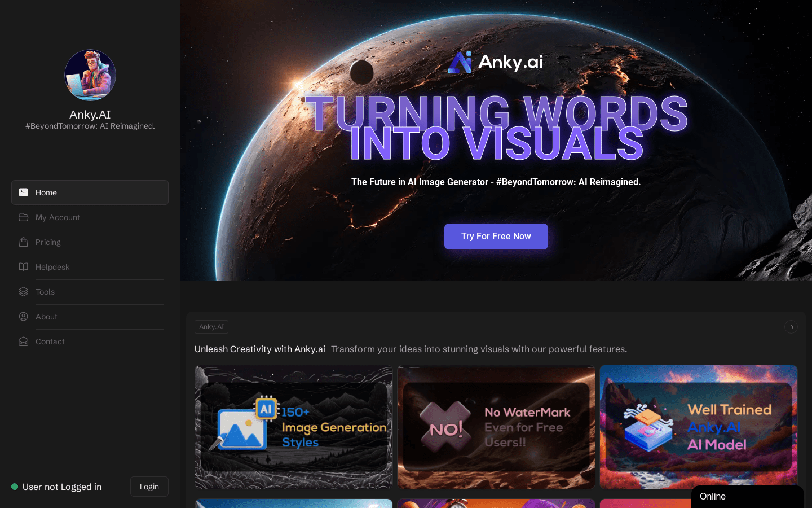Screen dimensions: 812x508
Task: Click the Try For Free Now button
Action: tap(496, 237)
